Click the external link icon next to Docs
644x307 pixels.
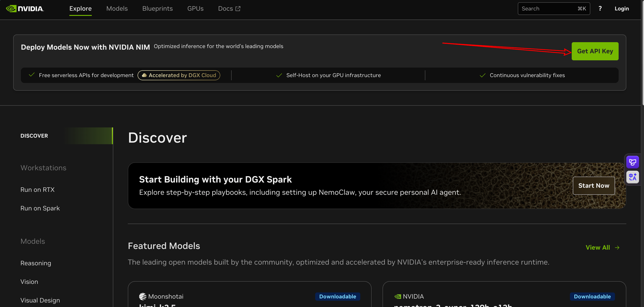coord(238,9)
